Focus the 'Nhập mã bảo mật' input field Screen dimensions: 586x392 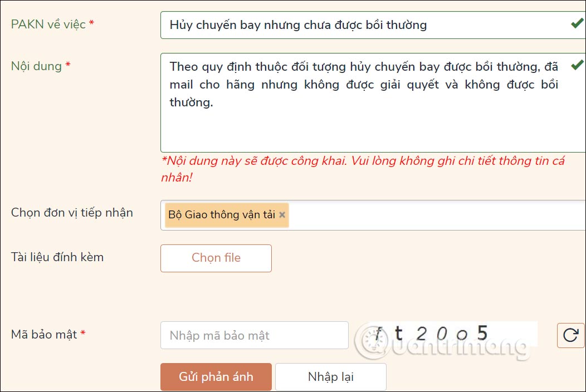pos(254,335)
